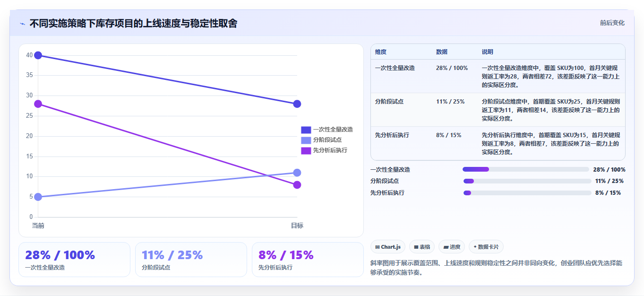This screenshot has height=296, width=644.
Task: Toggle 一次性全量改造 legend swatch
Action: pyautogui.click(x=306, y=130)
